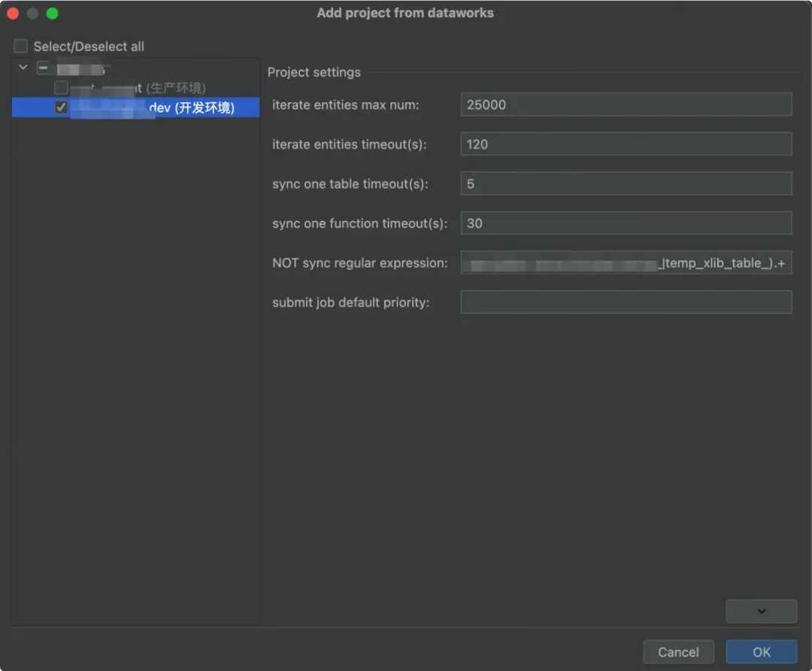Toggle the root node's partially-checked checkbox
The height and width of the screenshot is (671, 812).
point(43,68)
